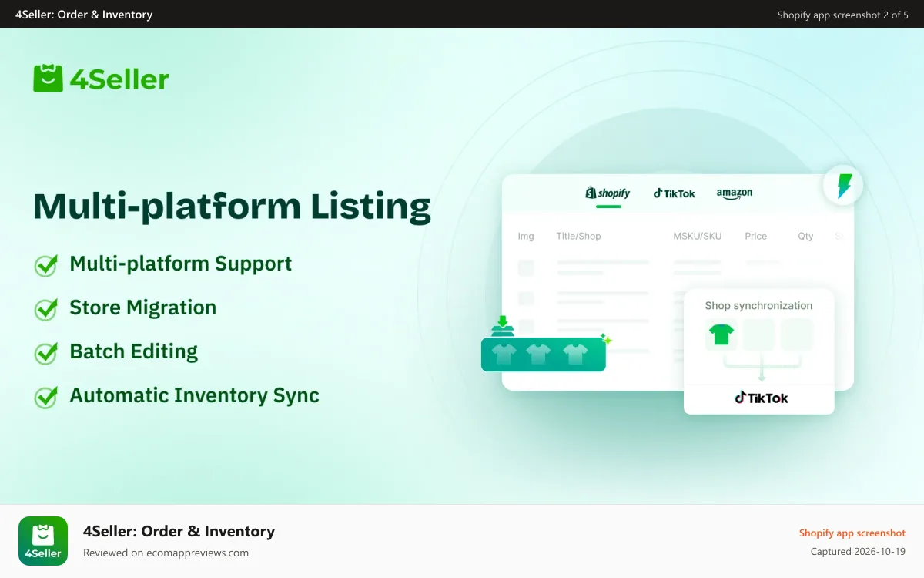Click the 4Seller logo at top left
Screen dimensions: 924x578
(x=101, y=79)
